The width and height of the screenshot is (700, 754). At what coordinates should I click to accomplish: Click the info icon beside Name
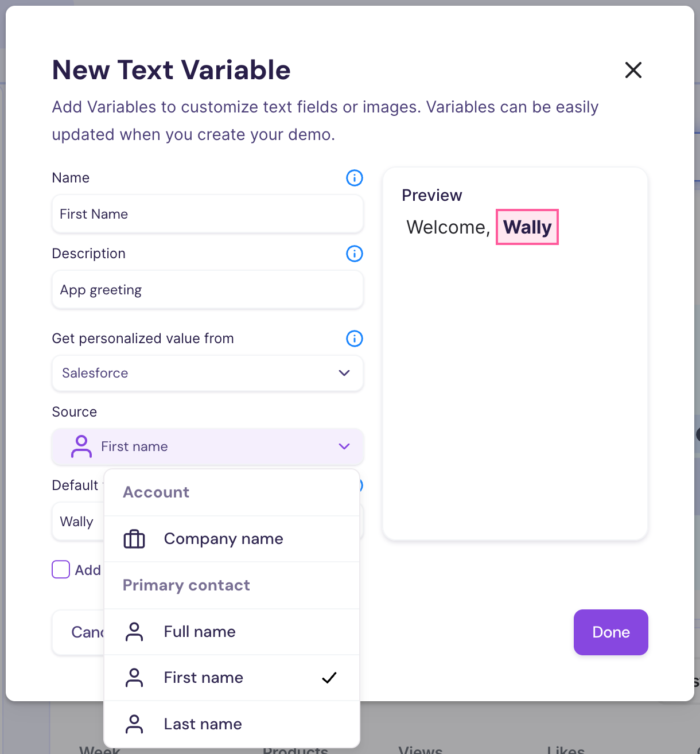(x=355, y=178)
